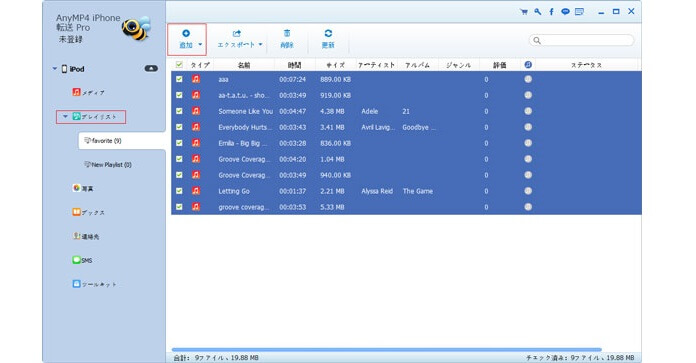Click the eject button beside iPod

(151, 69)
